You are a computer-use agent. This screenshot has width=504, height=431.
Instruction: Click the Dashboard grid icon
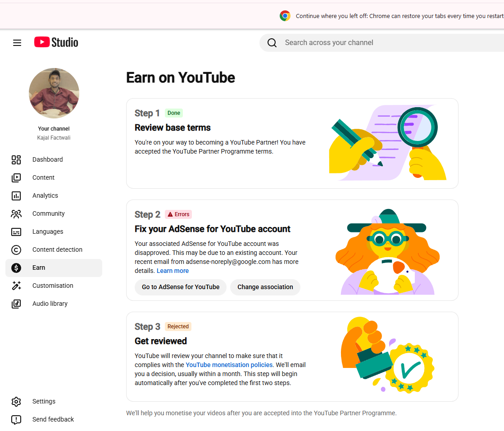point(16,160)
